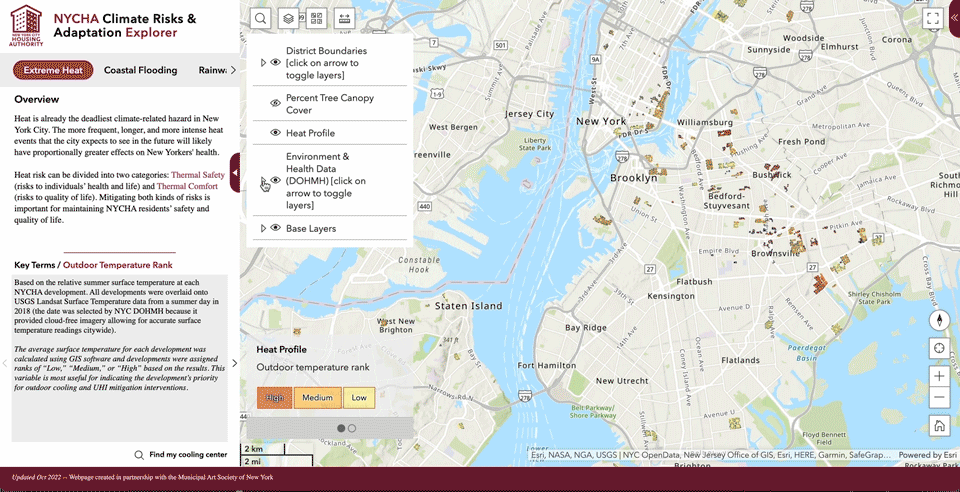This screenshot has width=960, height=492.
Task: Click Jersey City map label
Action: pos(530,114)
